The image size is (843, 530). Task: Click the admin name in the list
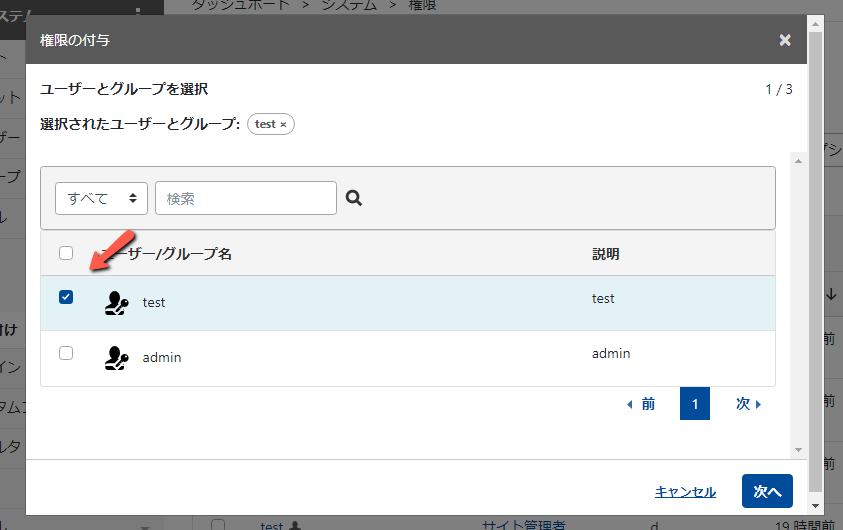pos(162,357)
